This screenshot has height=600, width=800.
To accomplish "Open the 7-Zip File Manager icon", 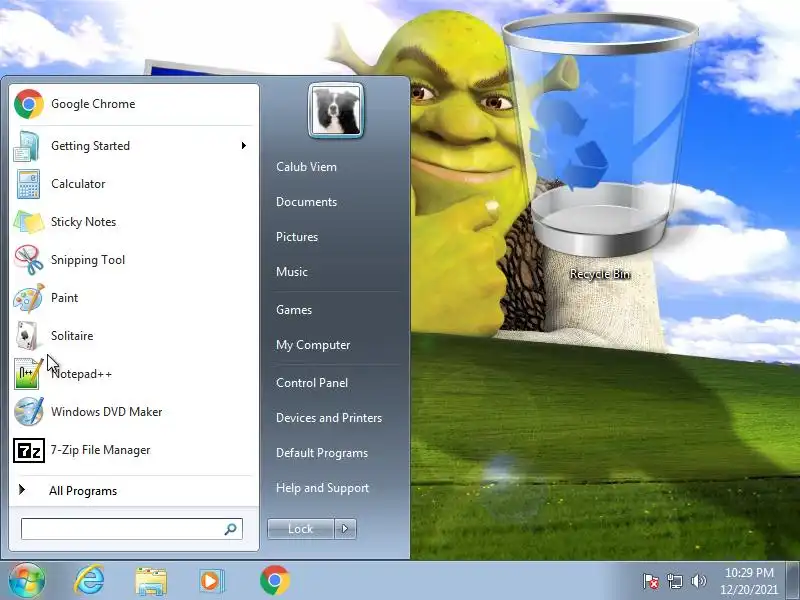I will (29, 450).
